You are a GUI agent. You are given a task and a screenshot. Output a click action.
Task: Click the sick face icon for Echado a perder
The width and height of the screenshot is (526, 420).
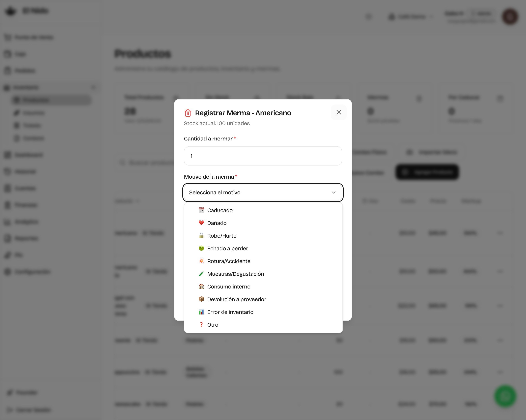[201, 248]
